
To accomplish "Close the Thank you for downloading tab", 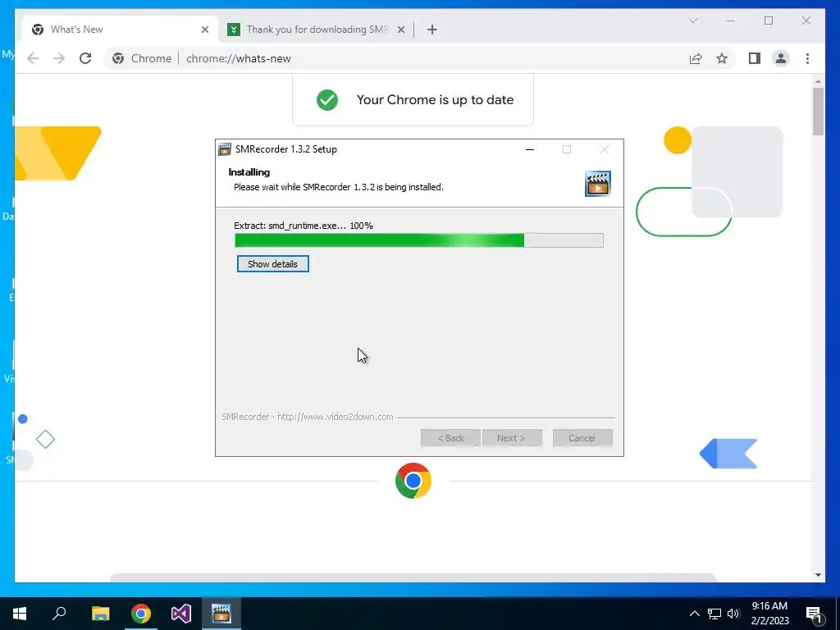I will point(400,30).
